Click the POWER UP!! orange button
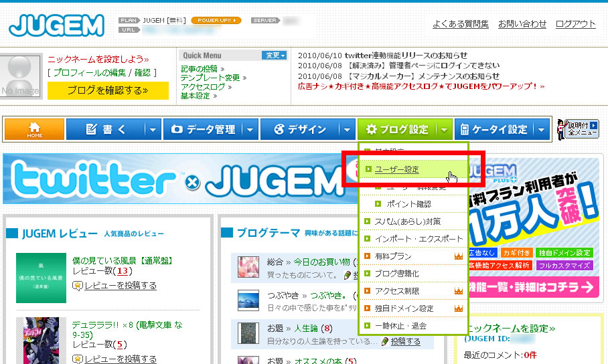The width and height of the screenshot is (608, 364). click(216, 20)
